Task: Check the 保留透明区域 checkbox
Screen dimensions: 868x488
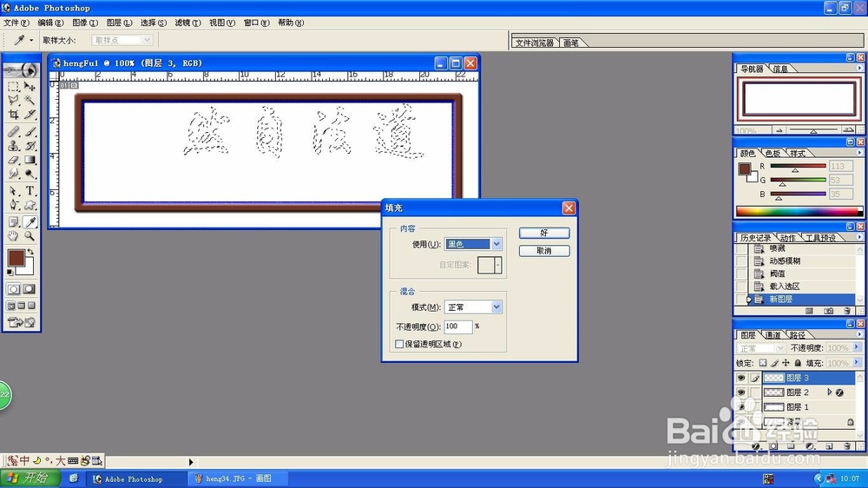Action: point(399,344)
